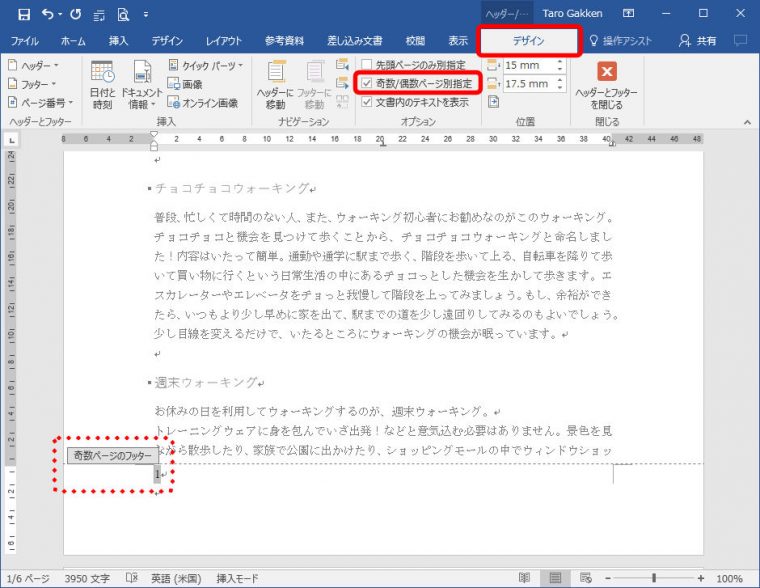Image resolution: width=760 pixels, height=588 pixels.
Task: Open the 表示 tab
Action: point(458,41)
